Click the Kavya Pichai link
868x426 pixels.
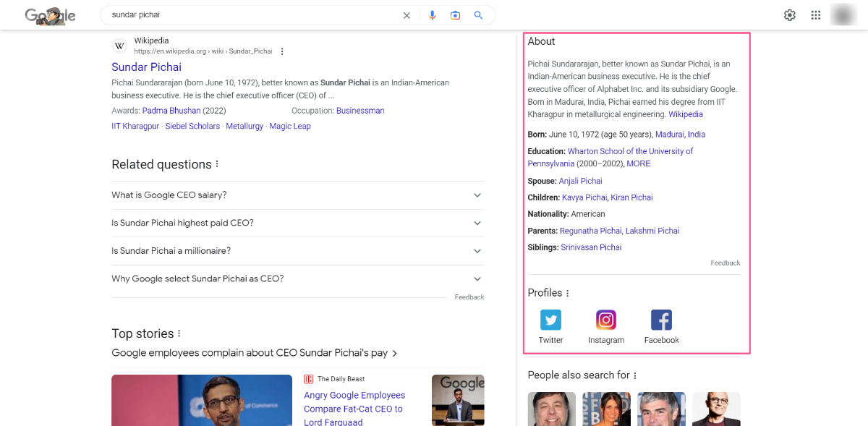tap(584, 197)
